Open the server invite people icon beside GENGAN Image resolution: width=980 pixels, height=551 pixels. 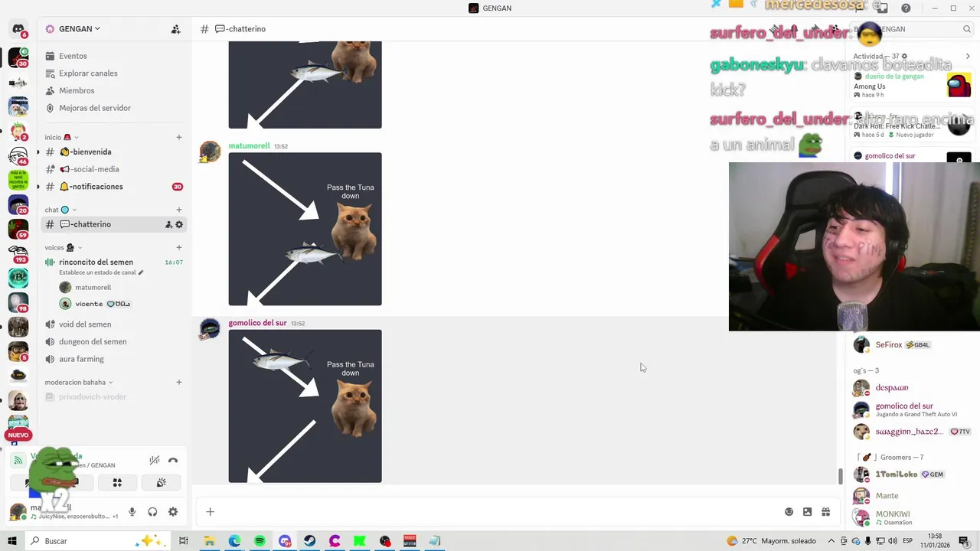pos(175,29)
